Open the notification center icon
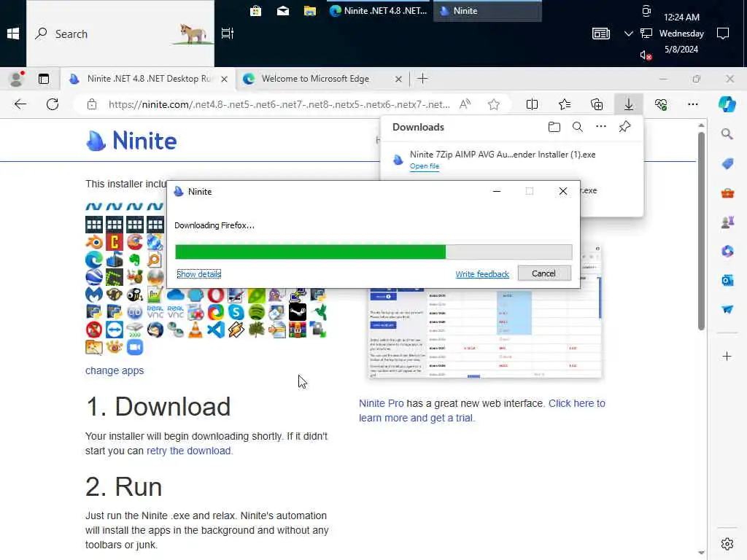The height and width of the screenshot is (560, 747). tap(723, 34)
